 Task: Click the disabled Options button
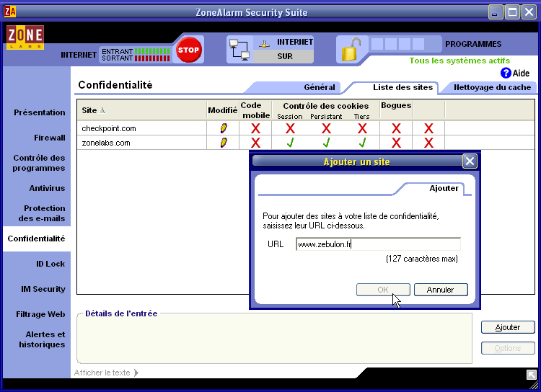508,348
